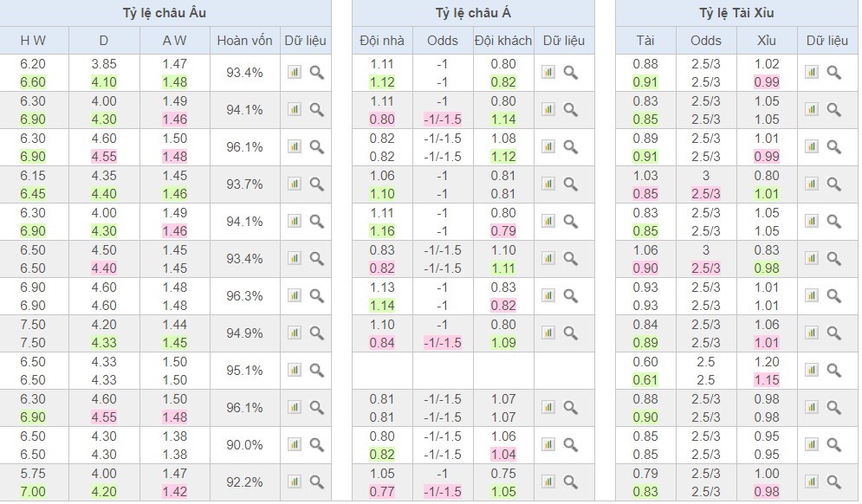The height and width of the screenshot is (504, 862).
Task: Open chart icon in the 96.3% European row
Action: point(295,295)
